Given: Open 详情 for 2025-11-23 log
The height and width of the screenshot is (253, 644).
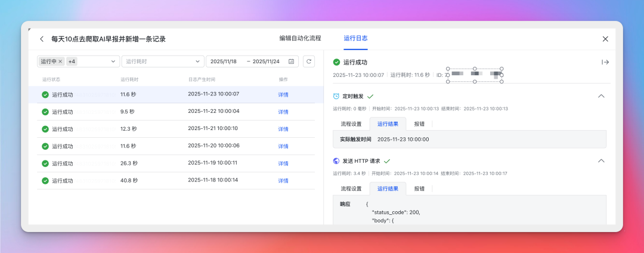Looking at the screenshot, I should click(x=283, y=94).
